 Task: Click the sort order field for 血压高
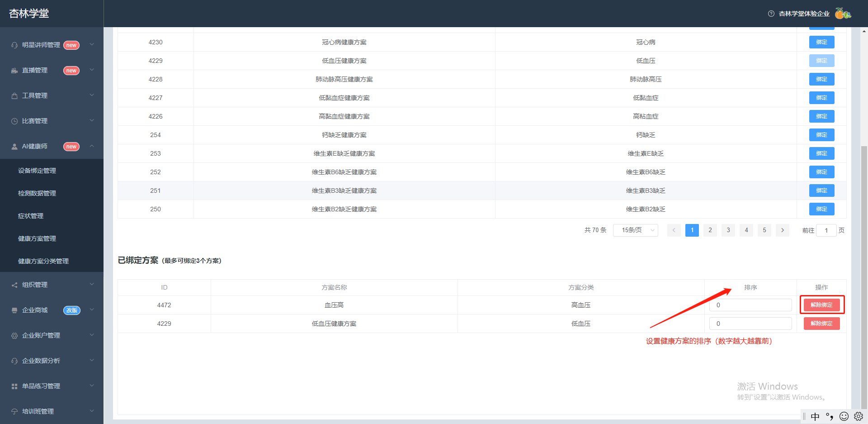pyautogui.click(x=750, y=305)
